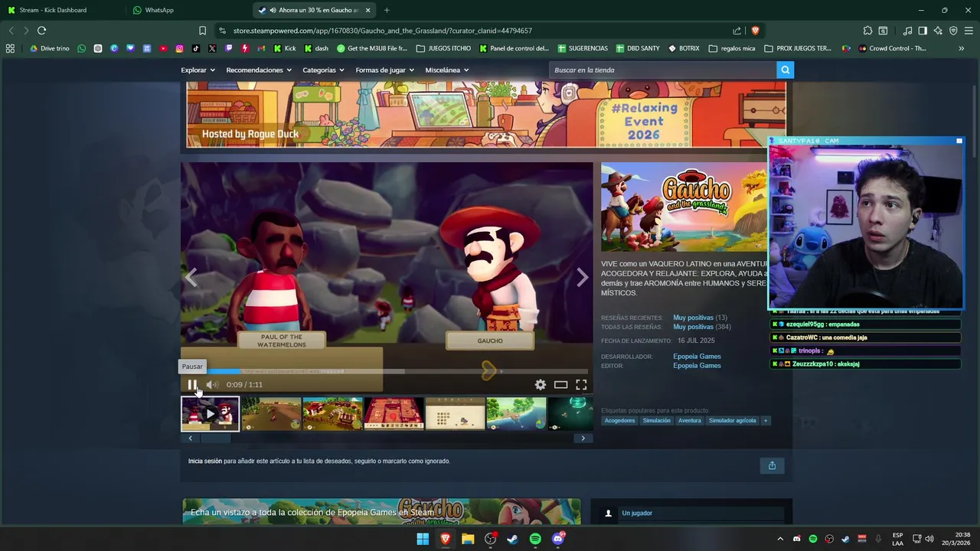This screenshot has height=551, width=980.
Task: Pause the trailer video
Action: (x=192, y=385)
